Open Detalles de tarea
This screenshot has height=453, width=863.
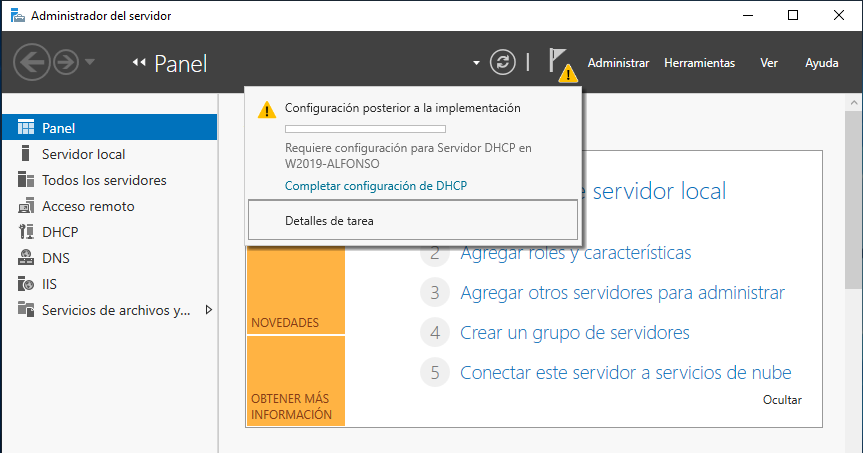point(413,220)
